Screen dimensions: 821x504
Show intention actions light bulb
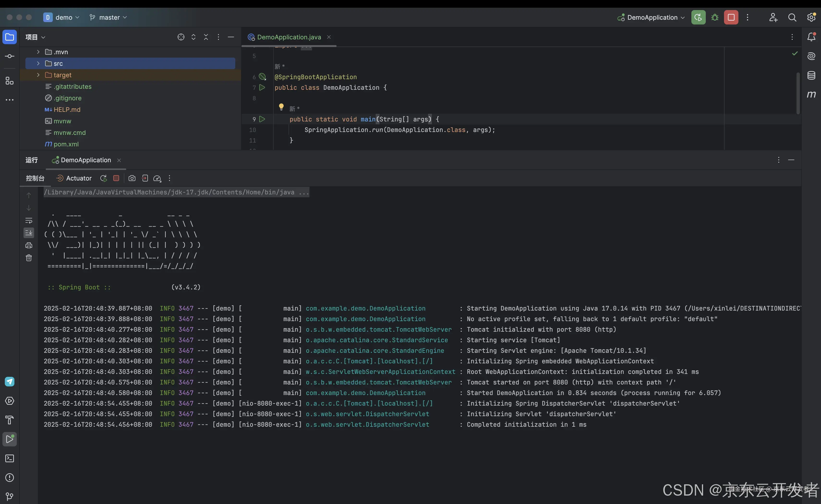click(281, 107)
